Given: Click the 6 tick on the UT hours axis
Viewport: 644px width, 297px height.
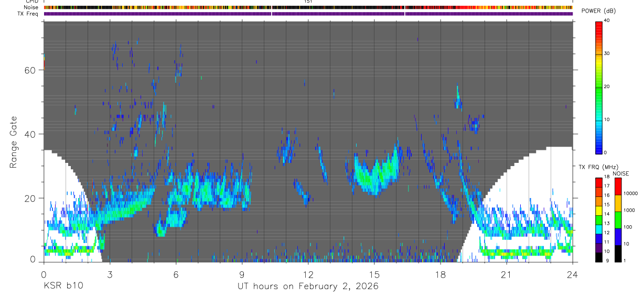Looking at the screenshot, I should tap(176, 274).
